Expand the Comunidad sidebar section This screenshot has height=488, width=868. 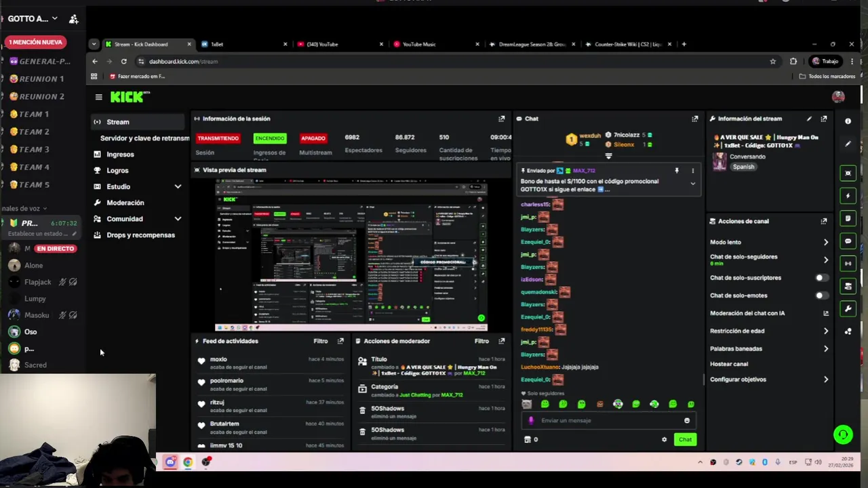pyautogui.click(x=178, y=219)
